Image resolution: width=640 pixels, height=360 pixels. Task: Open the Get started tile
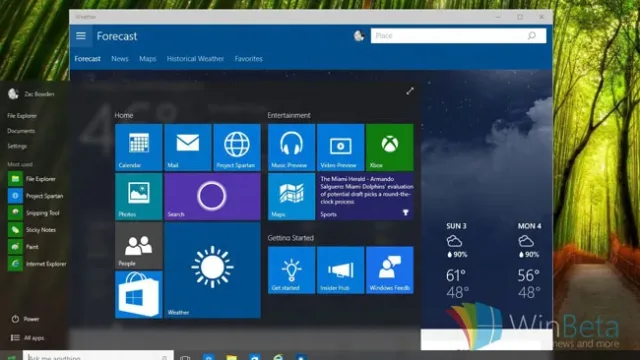[291, 270]
